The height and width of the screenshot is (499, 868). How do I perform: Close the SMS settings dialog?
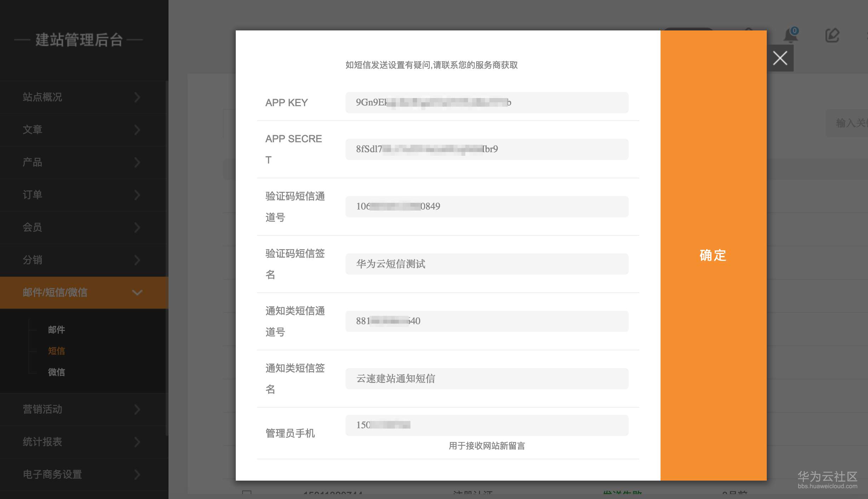click(x=780, y=58)
